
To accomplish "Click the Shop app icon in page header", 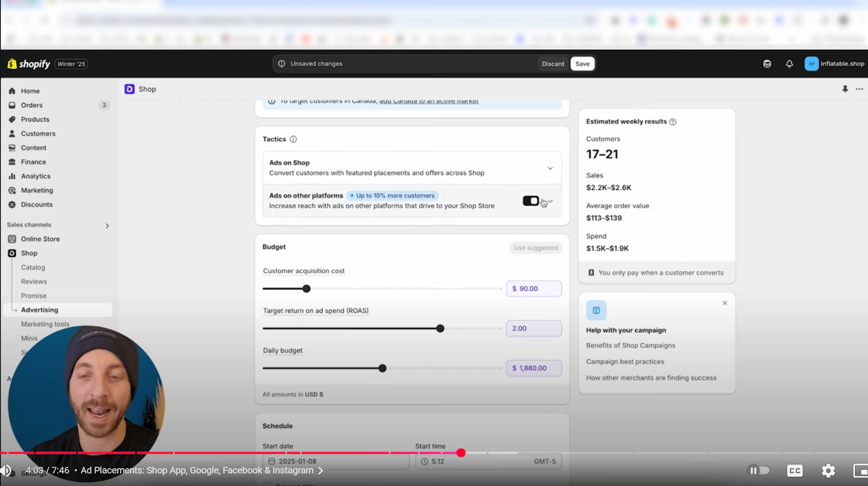I will [130, 89].
